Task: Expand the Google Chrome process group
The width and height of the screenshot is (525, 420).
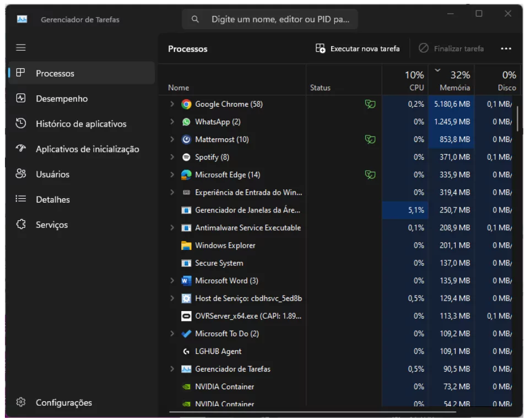Action: click(x=172, y=104)
